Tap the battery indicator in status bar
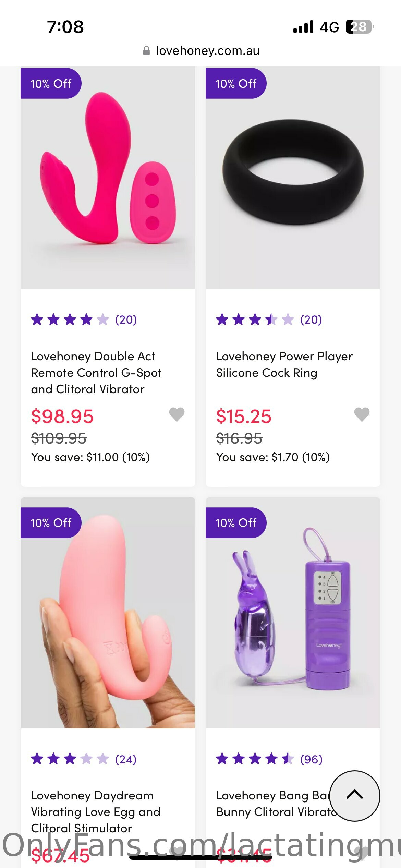The height and width of the screenshot is (868, 401). point(359,27)
